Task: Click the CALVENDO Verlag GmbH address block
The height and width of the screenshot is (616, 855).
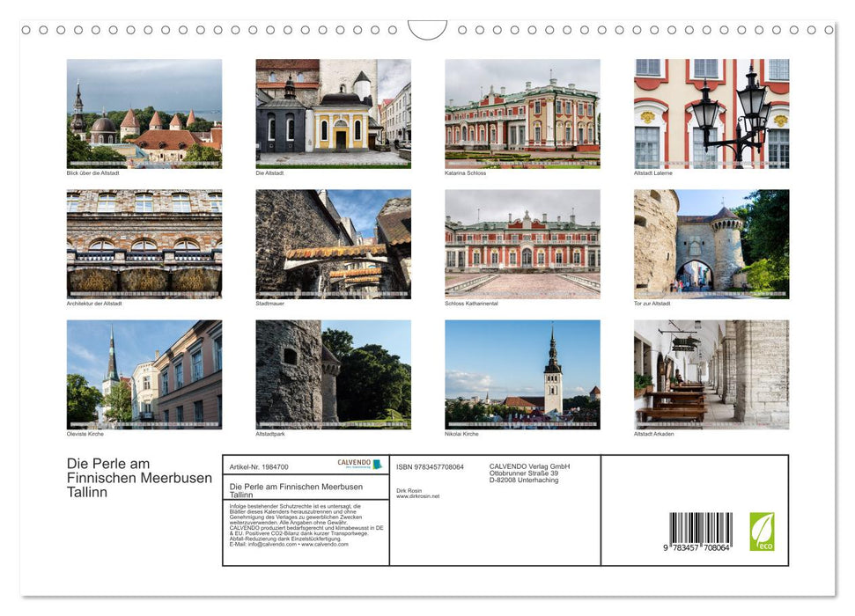Action: (x=531, y=472)
